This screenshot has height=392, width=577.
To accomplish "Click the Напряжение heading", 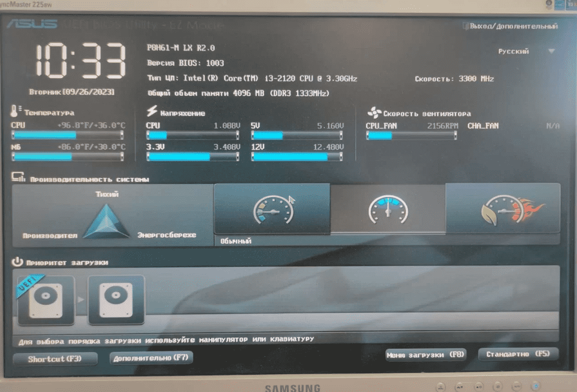I will point(182,113).
